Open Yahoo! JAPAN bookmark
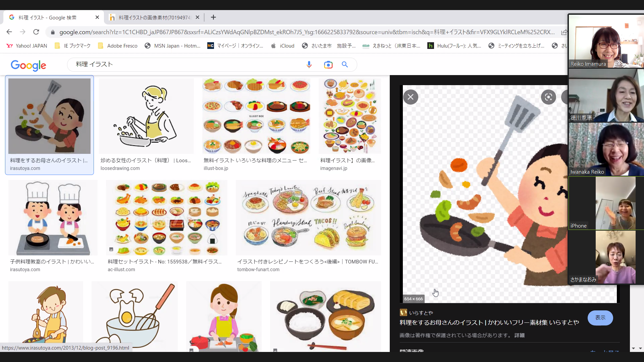 click(27, 46)
